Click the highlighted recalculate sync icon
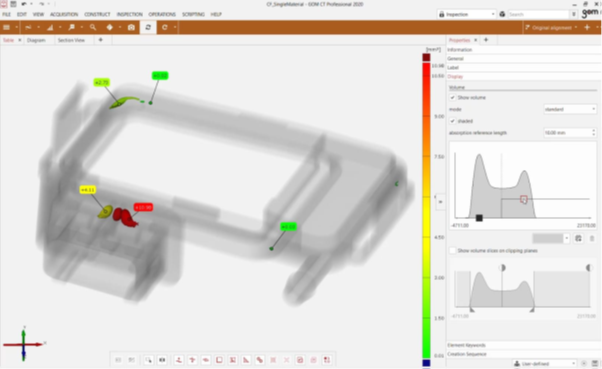The width and height of the screenshot is (602, 369). click(148, 27)
